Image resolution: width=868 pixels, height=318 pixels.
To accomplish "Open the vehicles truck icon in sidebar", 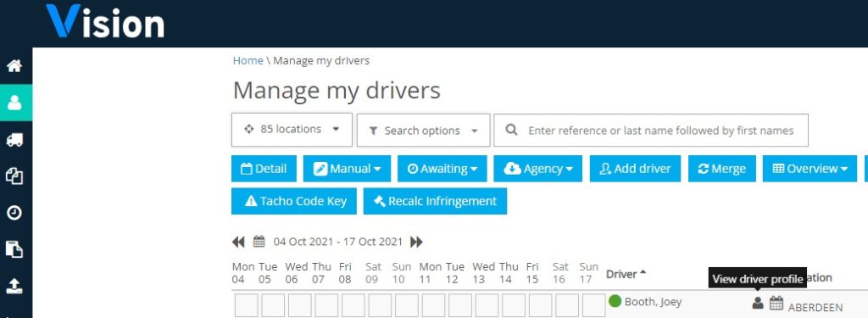I will click(x=14, y=140).
